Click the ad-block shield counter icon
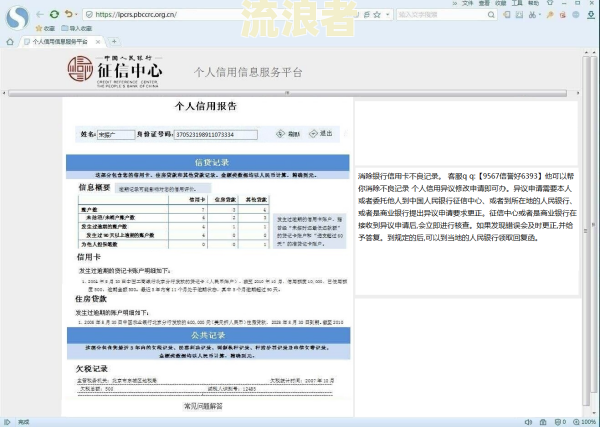The width and height of the screenshot is (600, 427). coord(560,422)
